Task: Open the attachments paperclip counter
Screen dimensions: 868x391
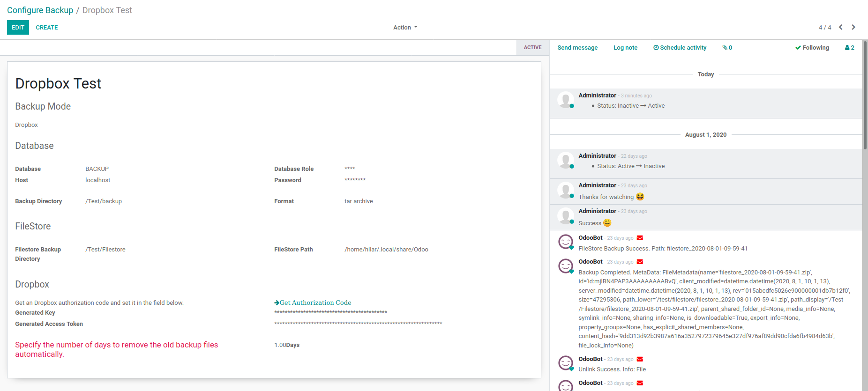Action: coord(727,48)
